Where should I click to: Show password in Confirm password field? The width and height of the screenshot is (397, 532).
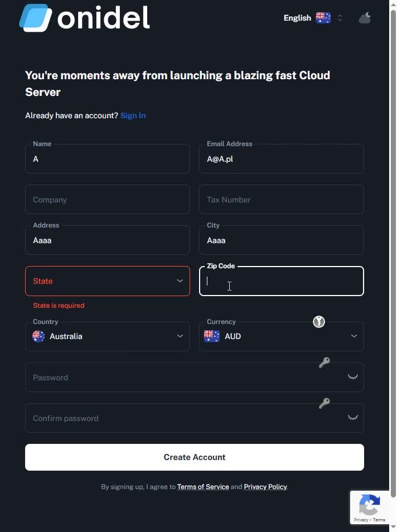(x=352, y=418)
